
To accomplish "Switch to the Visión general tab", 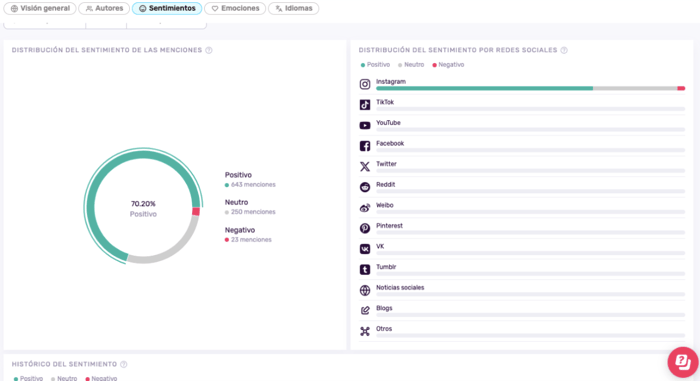I will coord(40,8).
